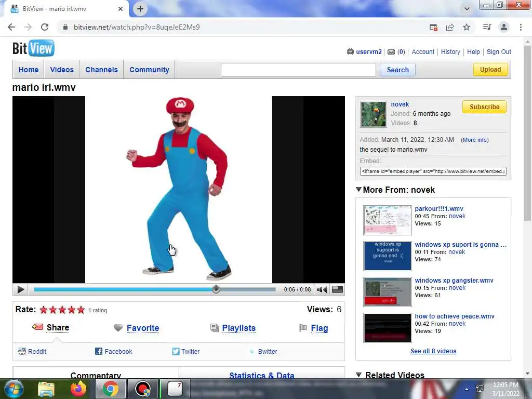
Task: Close the BitView mario irl.wmv tab
Action: click(x=121, y=9)
